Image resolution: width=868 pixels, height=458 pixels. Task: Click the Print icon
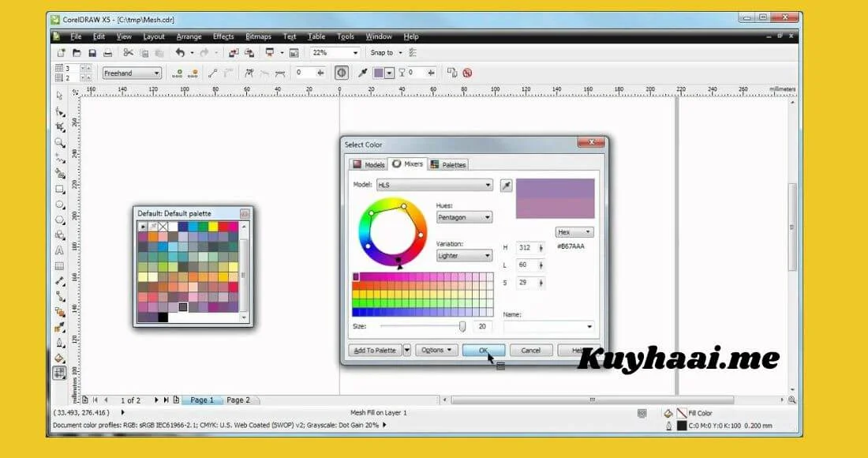[x=108, y=53]
